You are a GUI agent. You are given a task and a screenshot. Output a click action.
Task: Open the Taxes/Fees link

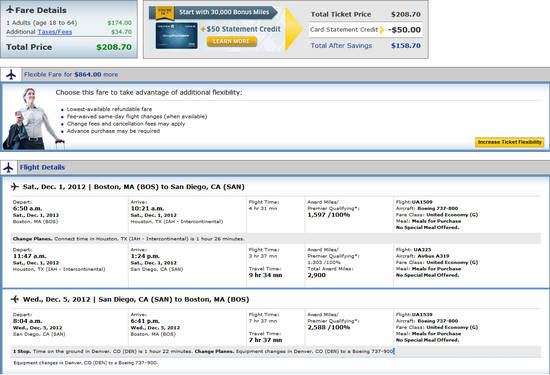(x=55, y=32)
